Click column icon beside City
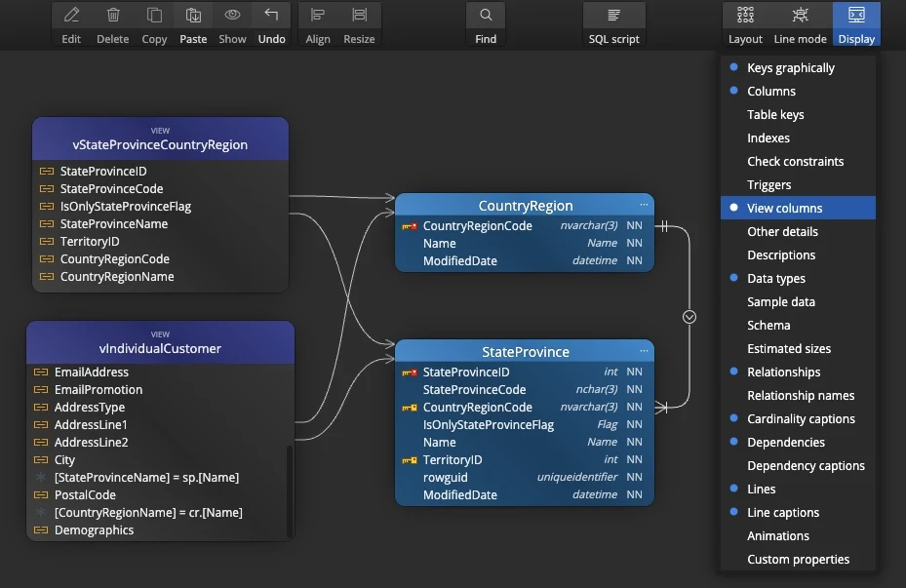This screenshot has width=906, height=588. [41, 460]
